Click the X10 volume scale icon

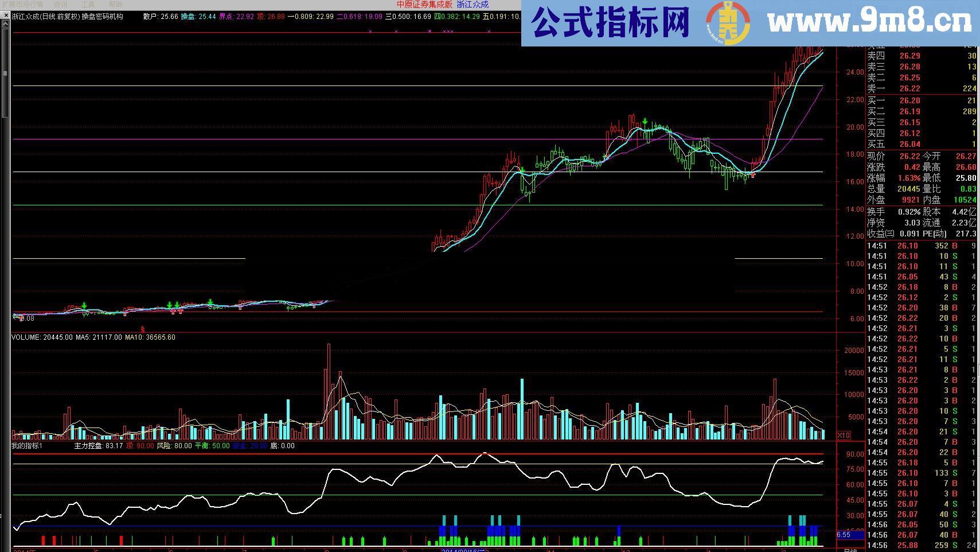(844, 435)
